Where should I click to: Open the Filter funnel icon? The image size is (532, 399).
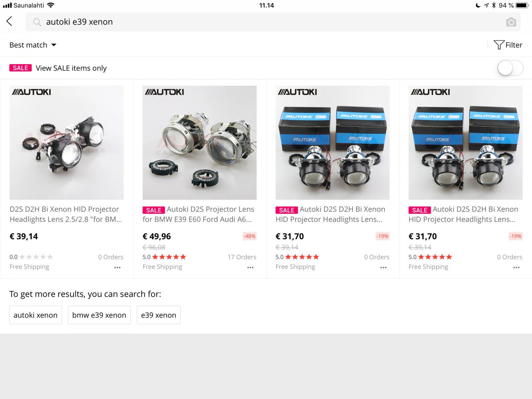click(498, 45)
